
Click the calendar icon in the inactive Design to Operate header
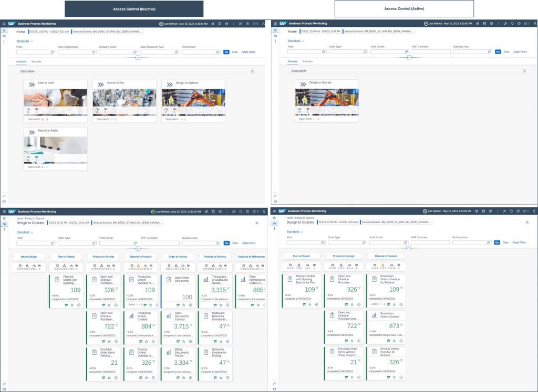[213, 211]
